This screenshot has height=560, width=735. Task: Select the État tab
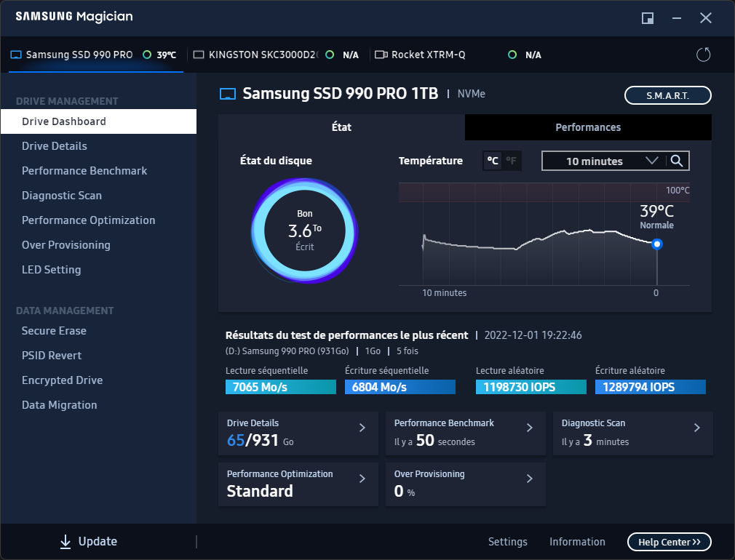(x=342, y=127)
